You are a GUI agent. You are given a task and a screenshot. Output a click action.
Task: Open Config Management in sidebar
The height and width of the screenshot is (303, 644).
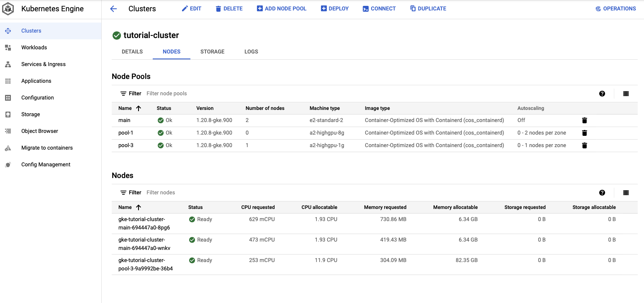tap(46, 165)
